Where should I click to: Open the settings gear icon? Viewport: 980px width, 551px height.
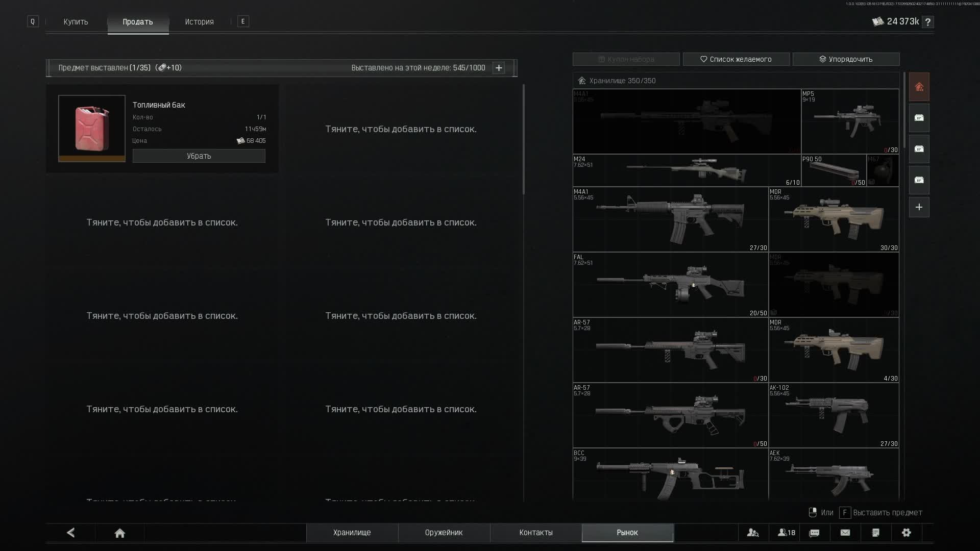[906, 533]
